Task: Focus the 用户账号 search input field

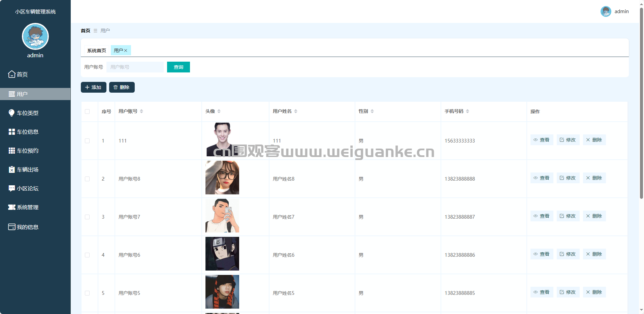Action: click(135, 67)
